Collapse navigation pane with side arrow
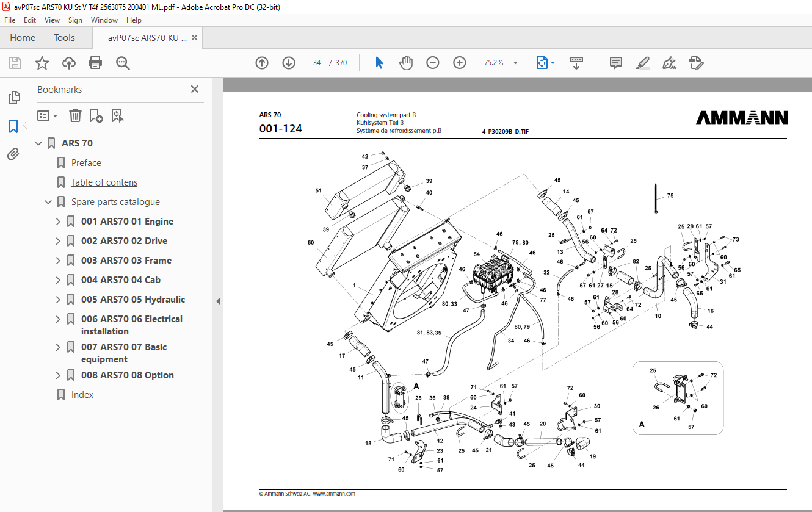This screenshot has width=812, height=512. [x=218, y=301]
